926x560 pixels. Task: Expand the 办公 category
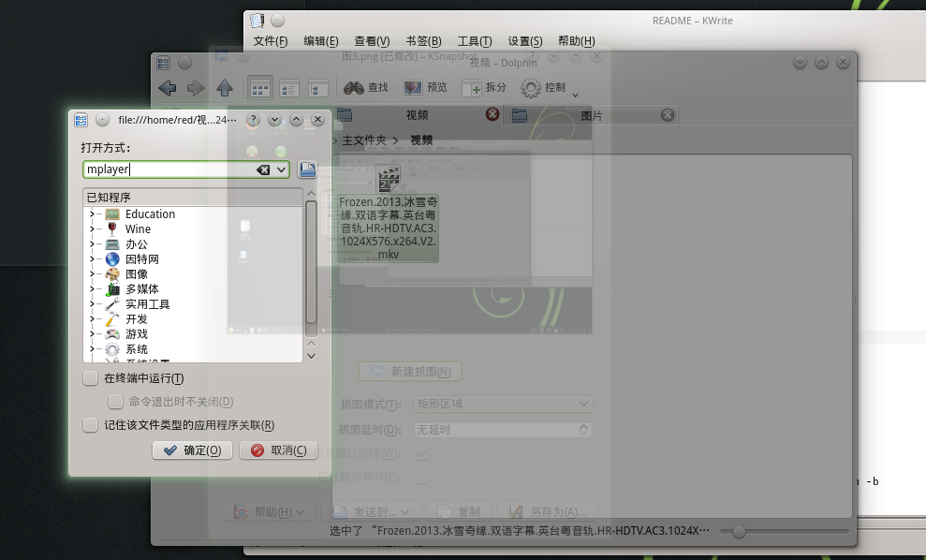[92, 244]
